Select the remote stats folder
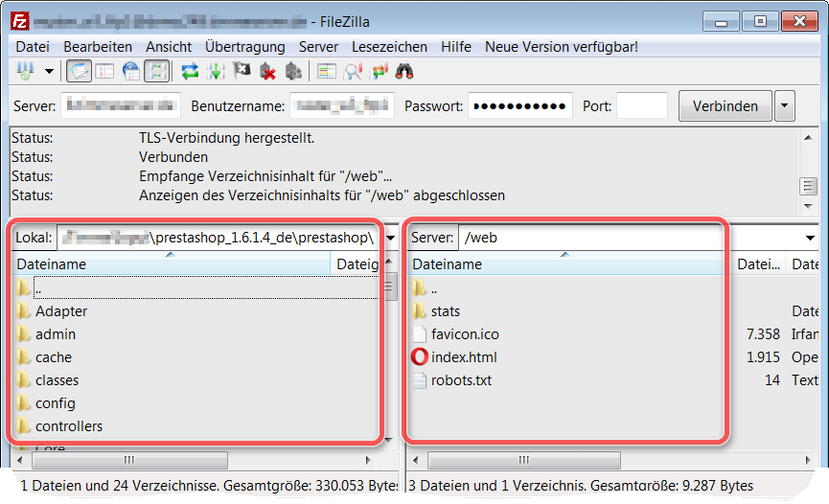The image size is (829, 504). (x=446, y=311)
